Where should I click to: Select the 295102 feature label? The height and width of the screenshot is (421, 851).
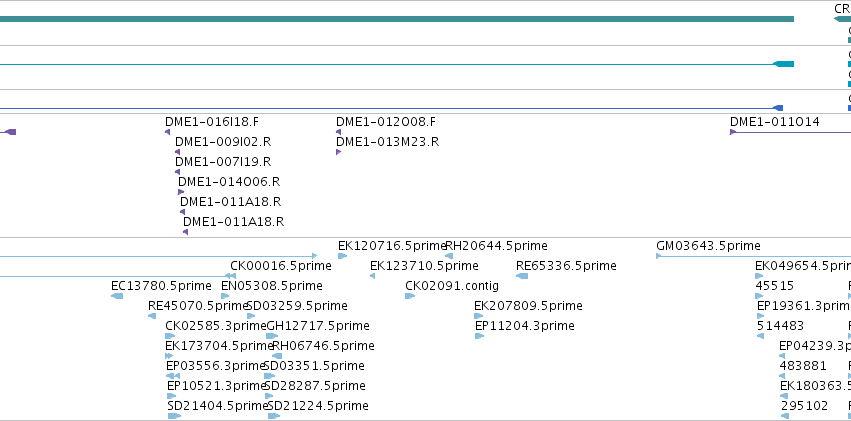[804, 406]
